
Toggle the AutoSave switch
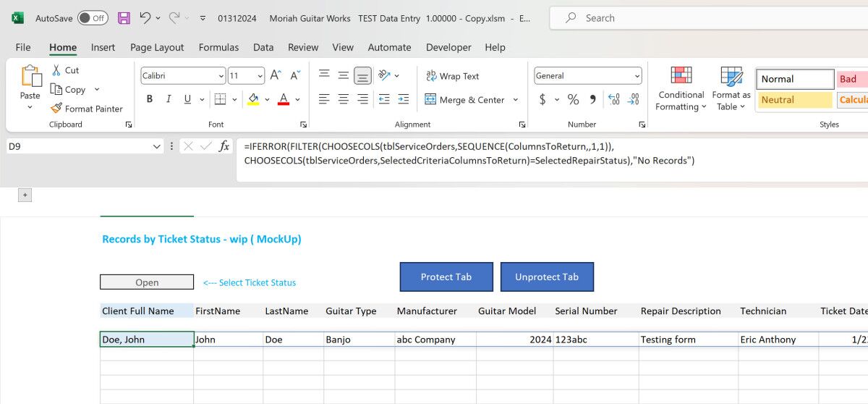point(93,18)
